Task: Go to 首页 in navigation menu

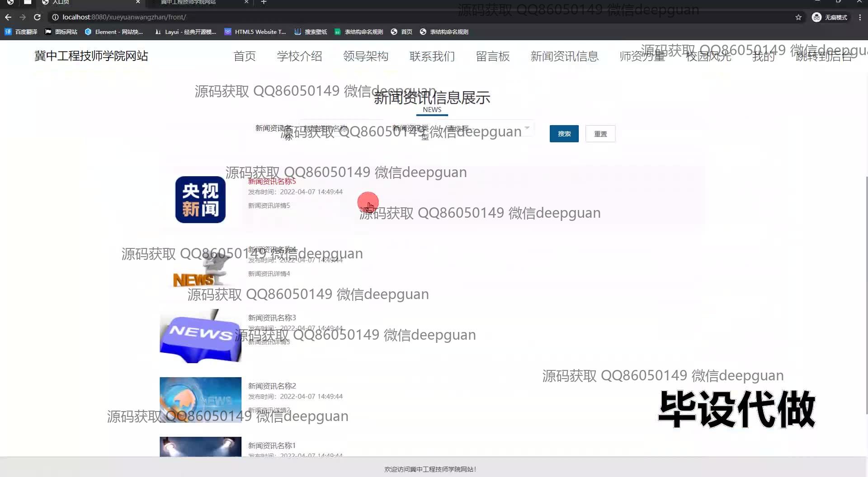Action: click(x=245, y=56)
